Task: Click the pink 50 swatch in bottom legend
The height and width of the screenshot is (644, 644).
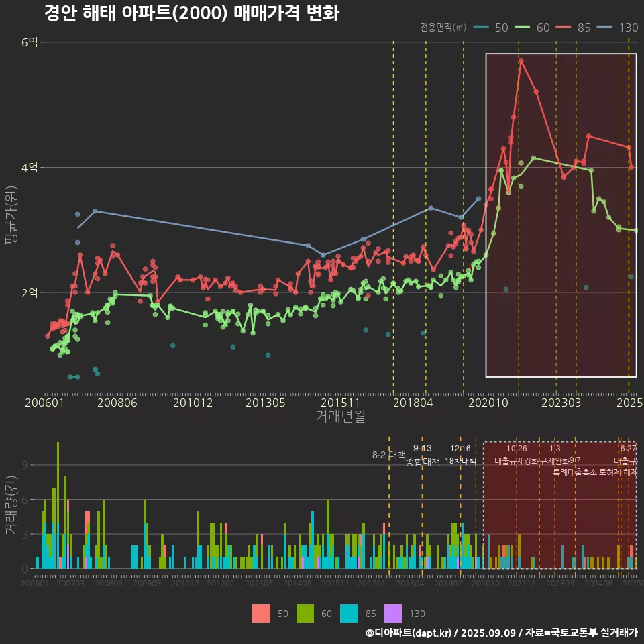Action: (x=261, y=614)
